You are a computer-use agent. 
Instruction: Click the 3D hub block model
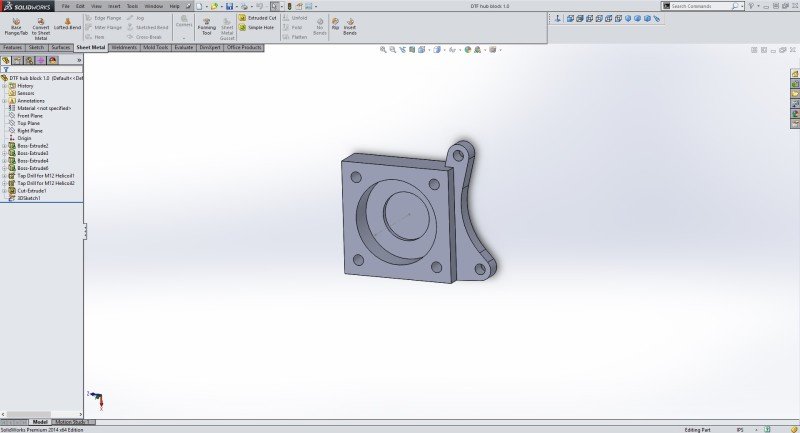pos(417,213)
